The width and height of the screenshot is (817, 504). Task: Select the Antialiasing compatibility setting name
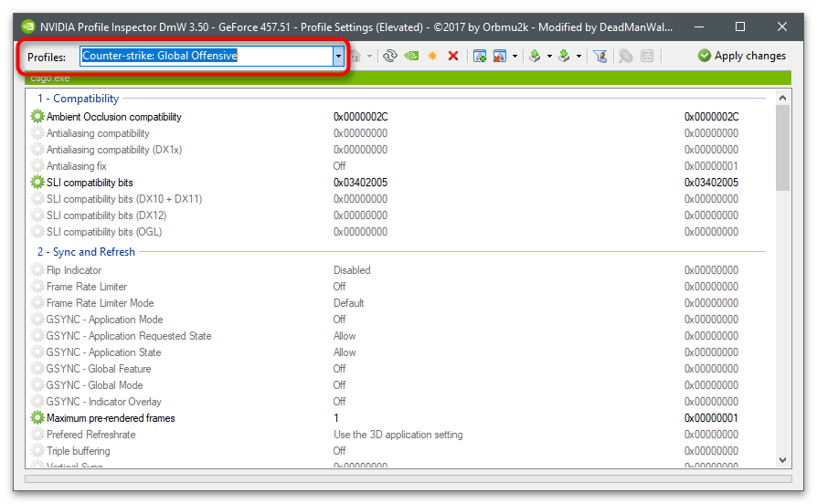[98, 133]
